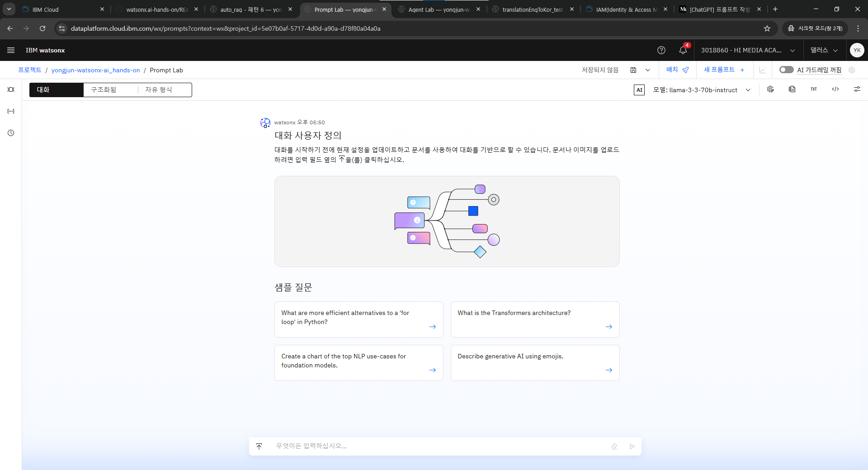Open the browser tab search chevron
868x470 pixels.
click(x=9, y=9)
